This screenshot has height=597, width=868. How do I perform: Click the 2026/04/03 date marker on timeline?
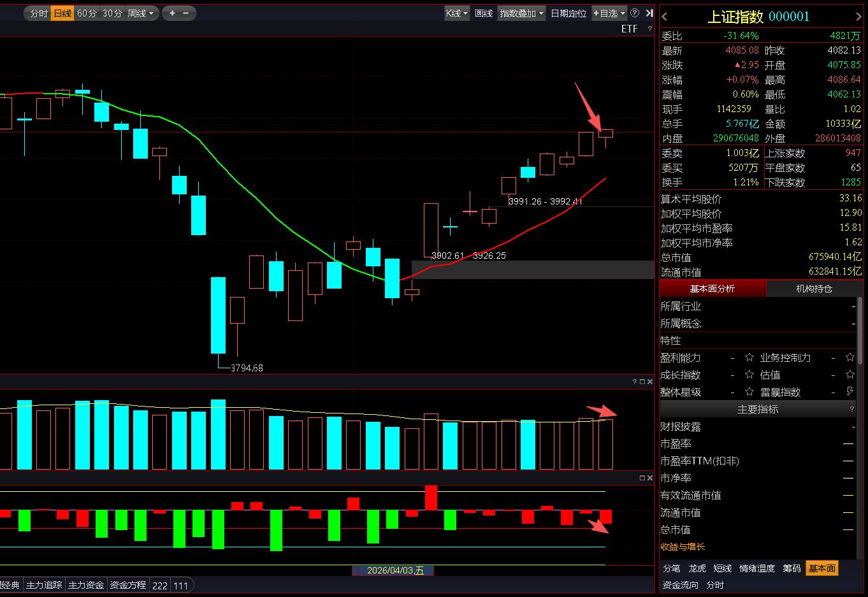click(x=393, y=570)
